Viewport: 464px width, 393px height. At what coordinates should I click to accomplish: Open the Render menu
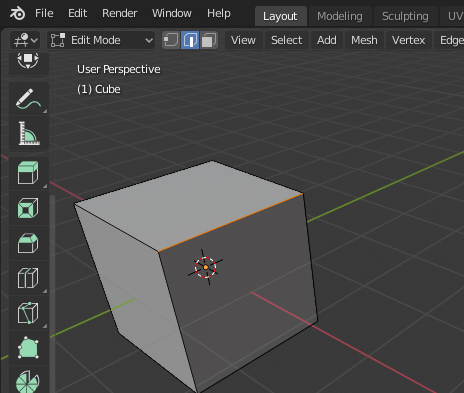point(119,13)
